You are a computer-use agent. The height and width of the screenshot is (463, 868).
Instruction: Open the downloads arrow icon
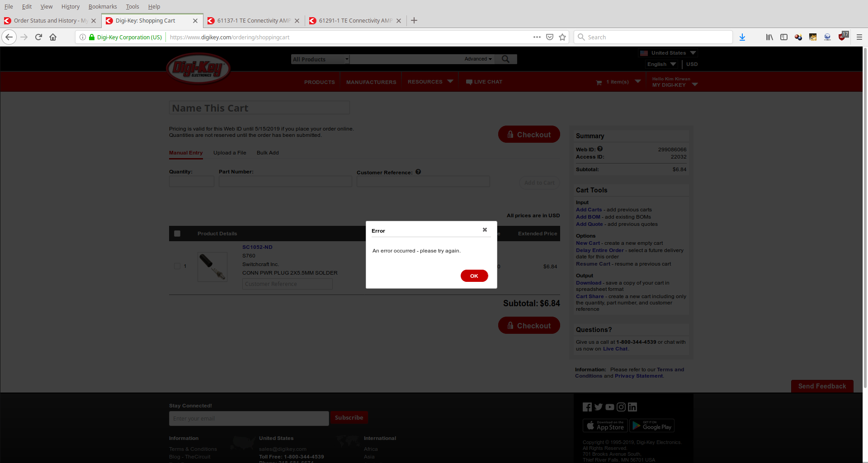742,37
